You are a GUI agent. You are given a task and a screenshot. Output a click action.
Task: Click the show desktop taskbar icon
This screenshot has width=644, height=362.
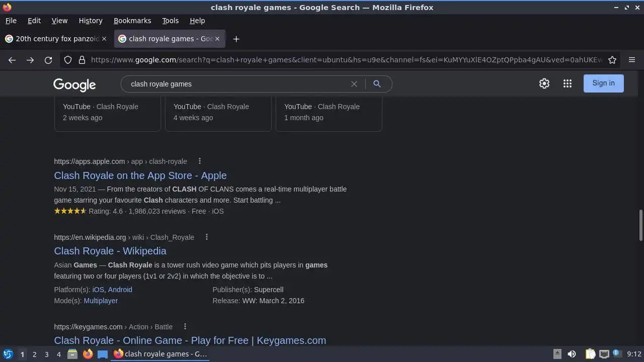pyautogui.click(x=103, y=354)
